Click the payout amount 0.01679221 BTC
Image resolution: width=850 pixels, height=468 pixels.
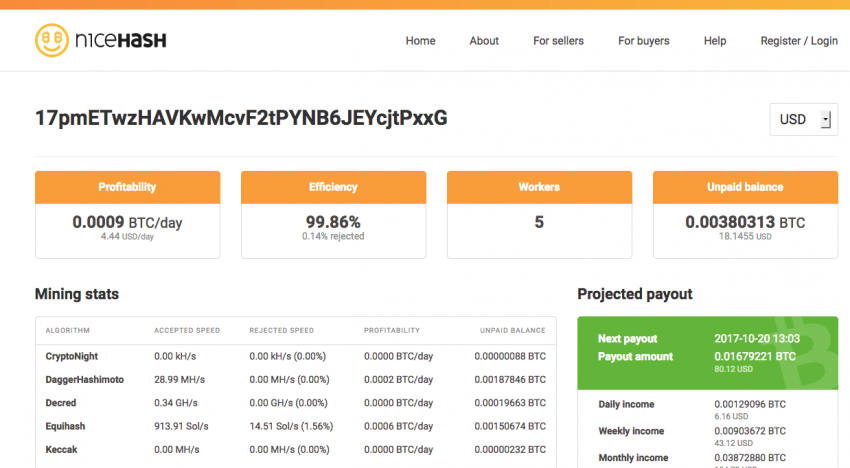(x=755, y=357)
